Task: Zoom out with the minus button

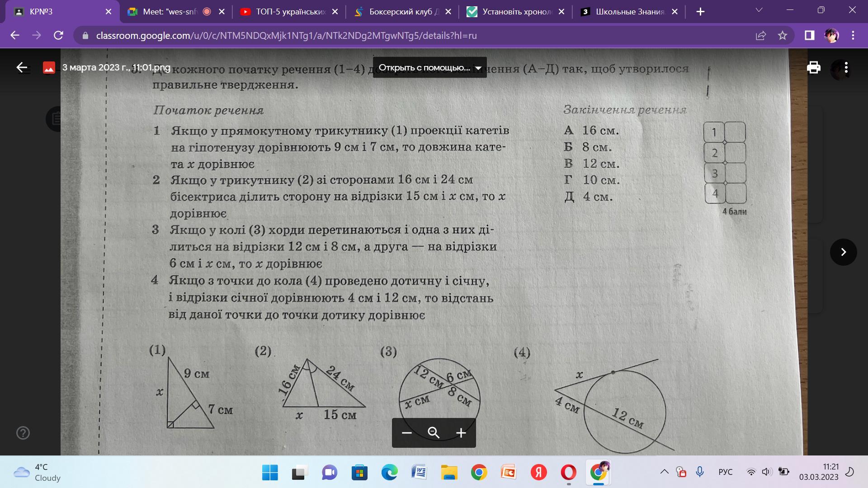Action: click(x=406, y=433)
